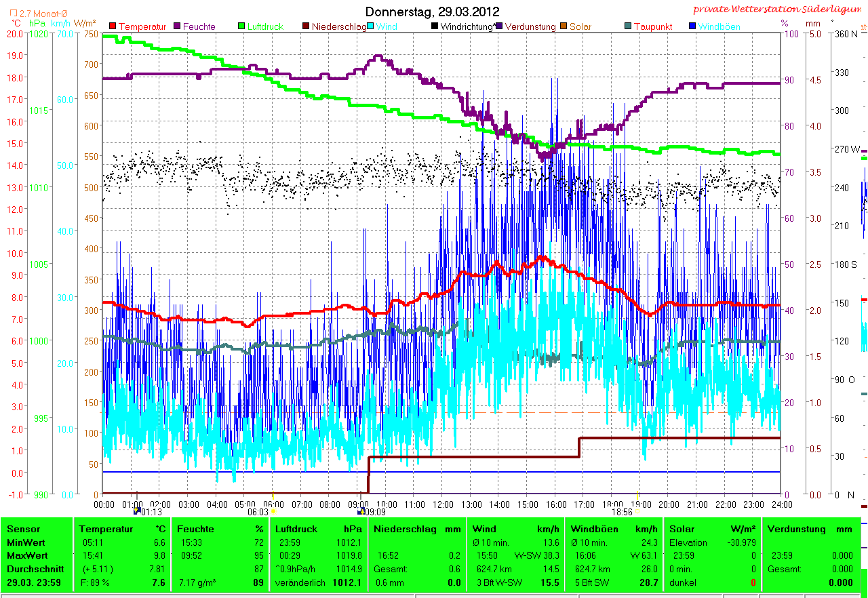Click the marker icon at 01:13
This screenshot has width=868, height=598.
(x=138, y=511)
